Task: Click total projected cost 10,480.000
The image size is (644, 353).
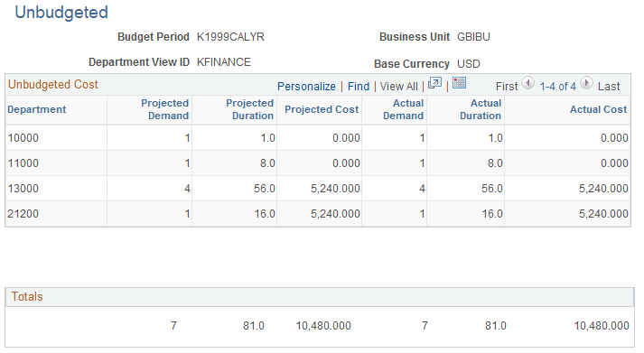Action: (323, 326)
